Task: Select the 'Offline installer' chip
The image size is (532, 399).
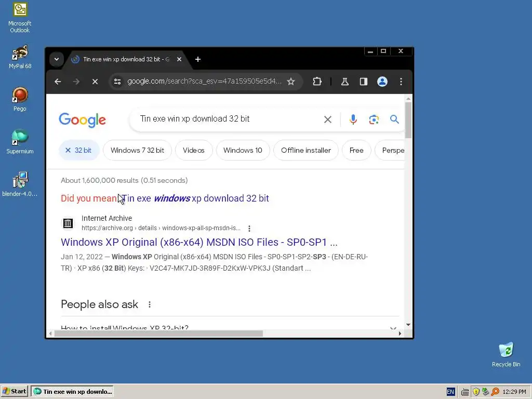Action: 305,150
